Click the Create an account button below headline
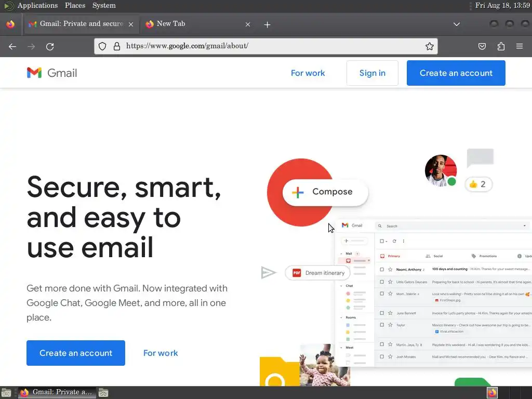Image resolution: width=532 pixels, height=399 pixels. [76, 353]
